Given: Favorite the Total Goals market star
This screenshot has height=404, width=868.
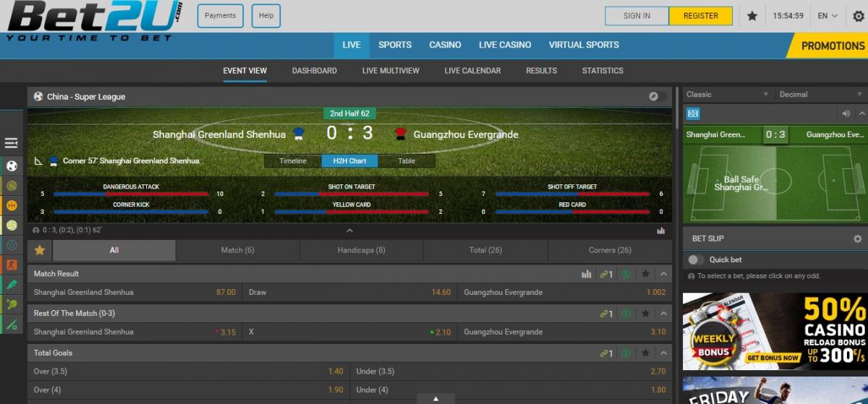Looking at the screenshot, I should point(646,353).
